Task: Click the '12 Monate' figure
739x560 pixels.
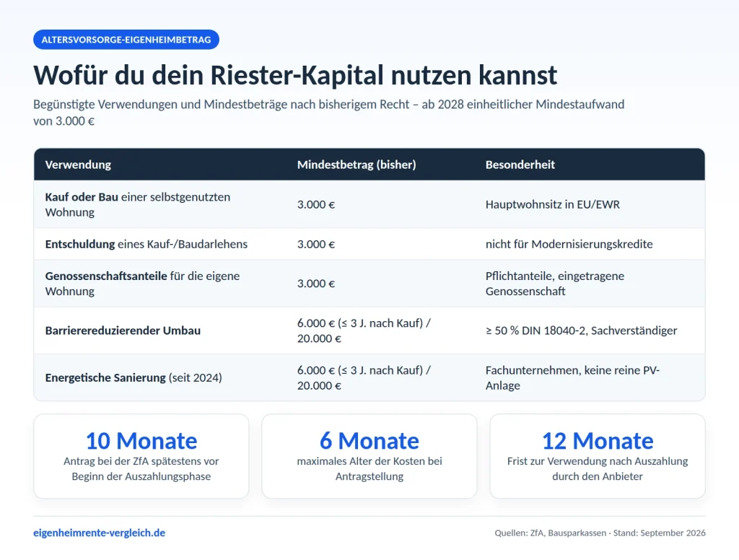Action: click(598, 441)
